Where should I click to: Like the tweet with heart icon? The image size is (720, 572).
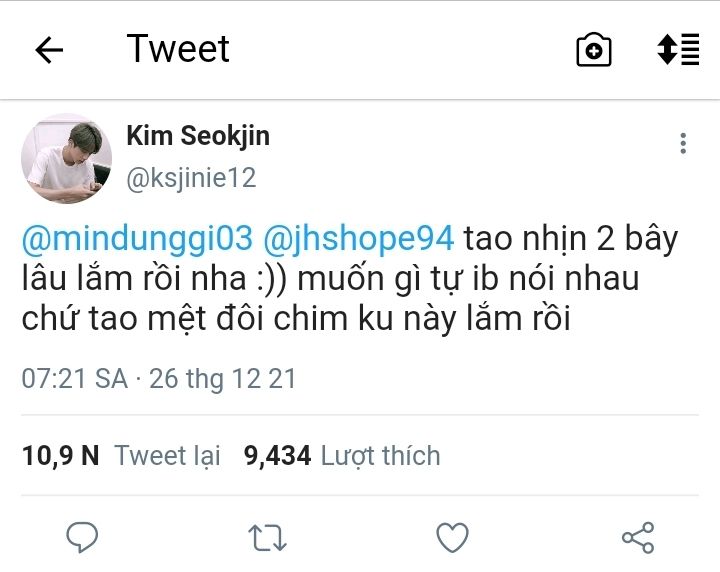coord(453,538)
